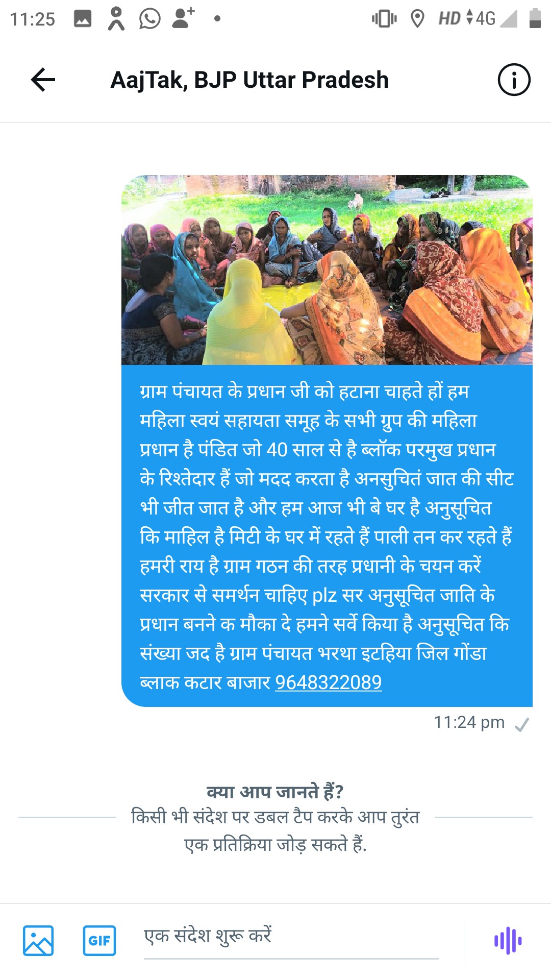
Task: Tap the location pin status icon
Action: [x=417, y=19]
